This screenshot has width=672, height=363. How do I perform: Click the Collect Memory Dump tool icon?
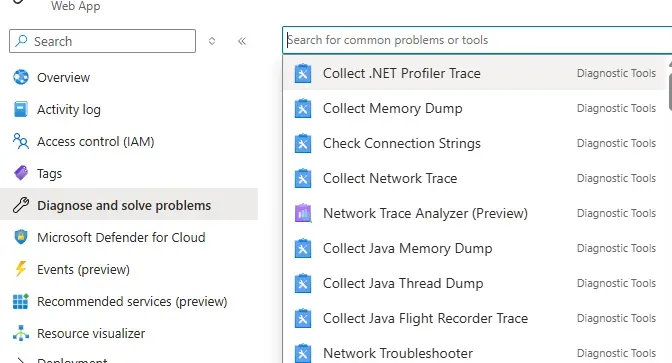[x=303, y=108]
